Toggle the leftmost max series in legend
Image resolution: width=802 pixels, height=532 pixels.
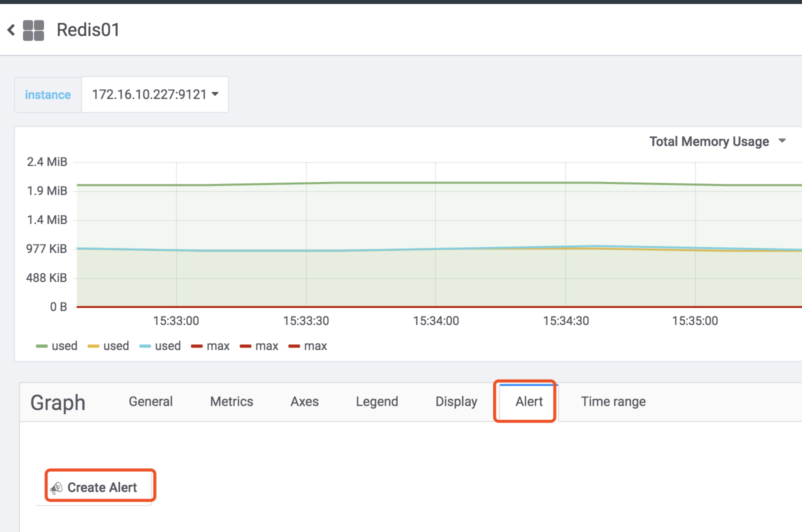click(218, 346)
